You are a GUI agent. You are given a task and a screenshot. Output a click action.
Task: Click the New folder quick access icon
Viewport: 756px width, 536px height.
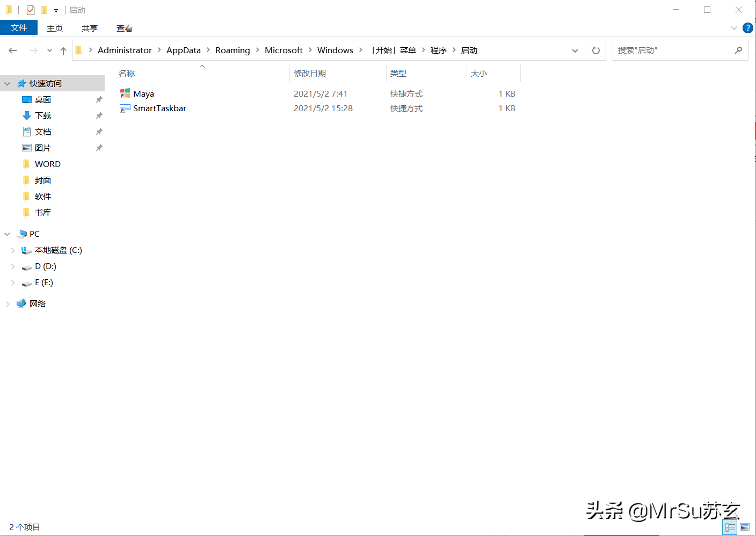click(44, 10)
